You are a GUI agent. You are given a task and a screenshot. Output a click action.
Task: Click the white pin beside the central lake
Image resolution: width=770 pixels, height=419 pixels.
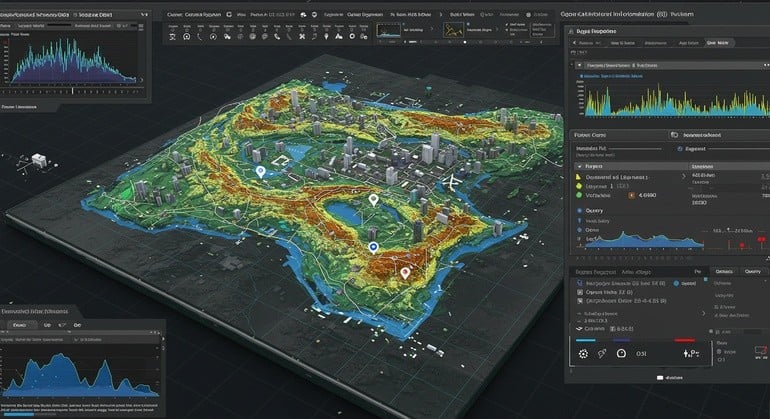(373, 200)
